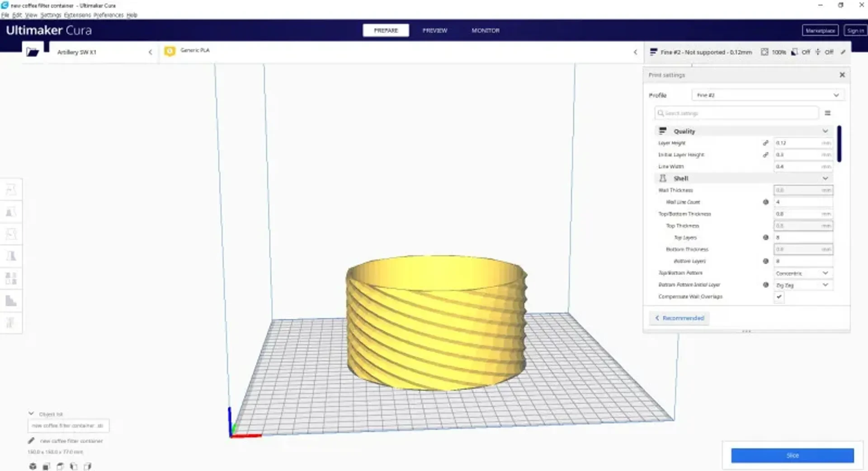Select new coffee filter container in object list

pyautogui.click(x=68, y=425)
